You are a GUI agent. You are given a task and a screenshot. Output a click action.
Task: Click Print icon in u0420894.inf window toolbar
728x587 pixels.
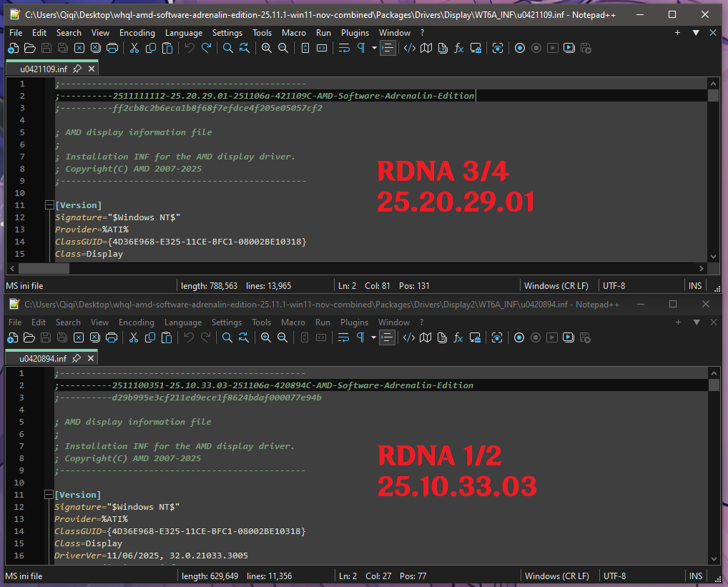pos(111,337)
